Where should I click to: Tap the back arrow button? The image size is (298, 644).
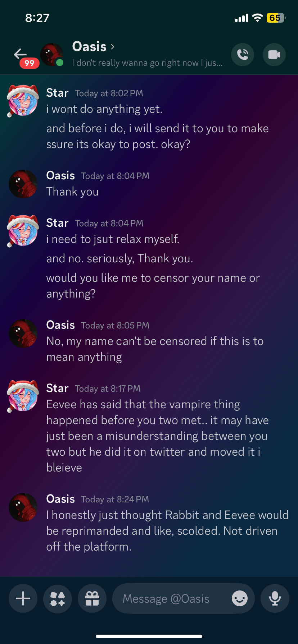20,54
